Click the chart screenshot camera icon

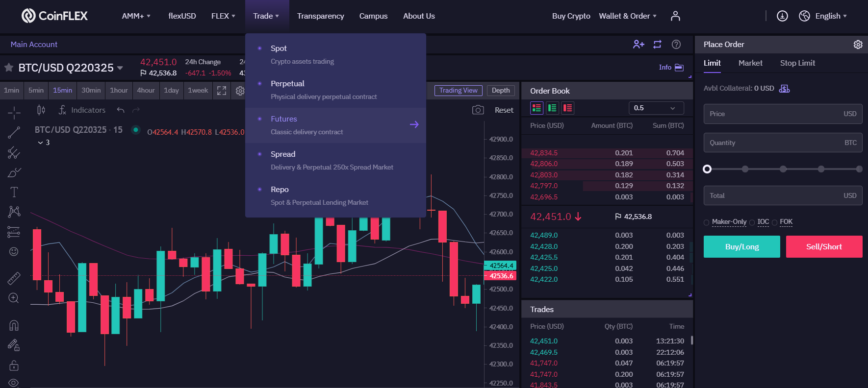point(478,110)
